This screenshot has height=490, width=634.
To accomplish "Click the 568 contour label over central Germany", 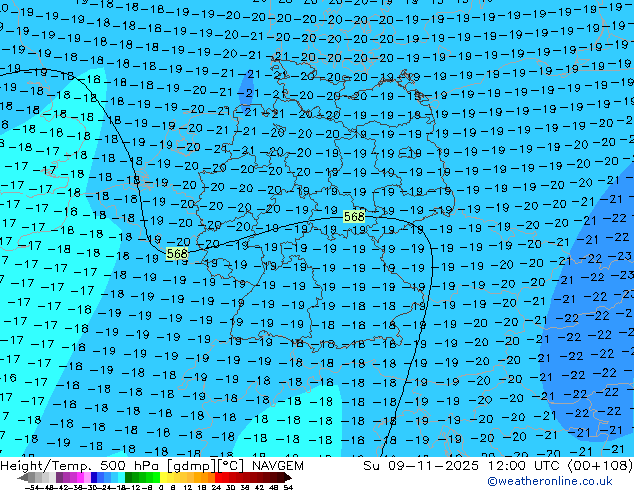I will (354, 217).
